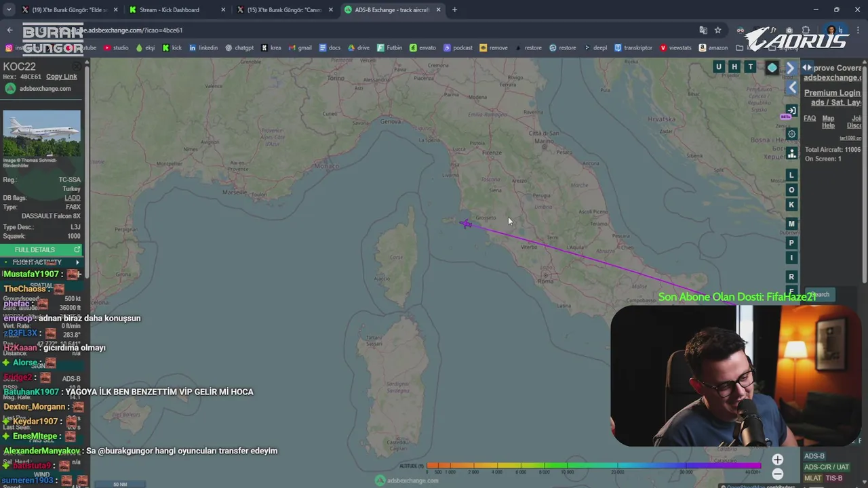Open the kick bookmark
Viewport: 868px width, 488px height.
pyautogui.click(x=172, y=48)
